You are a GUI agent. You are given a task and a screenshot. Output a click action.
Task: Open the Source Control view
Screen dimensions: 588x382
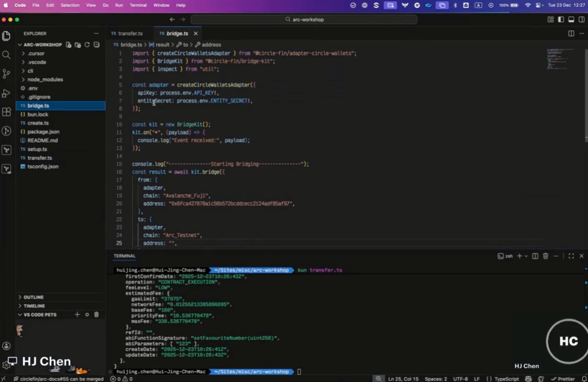(x=6, y=74)
